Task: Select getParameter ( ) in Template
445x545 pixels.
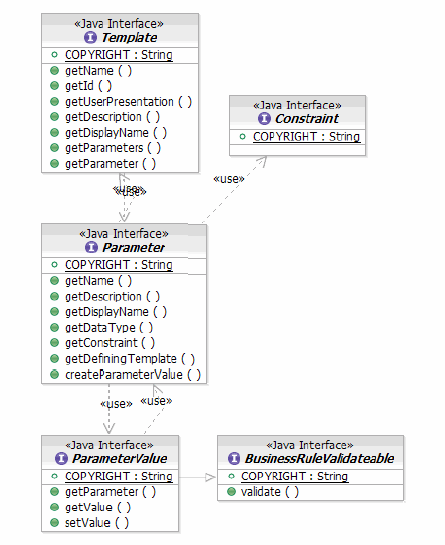Action: (111, 164)
